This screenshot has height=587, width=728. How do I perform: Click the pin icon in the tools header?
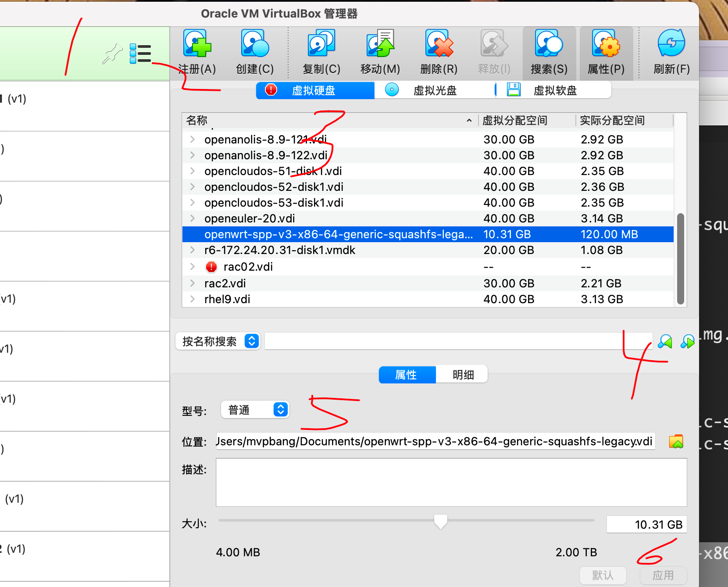112,54
